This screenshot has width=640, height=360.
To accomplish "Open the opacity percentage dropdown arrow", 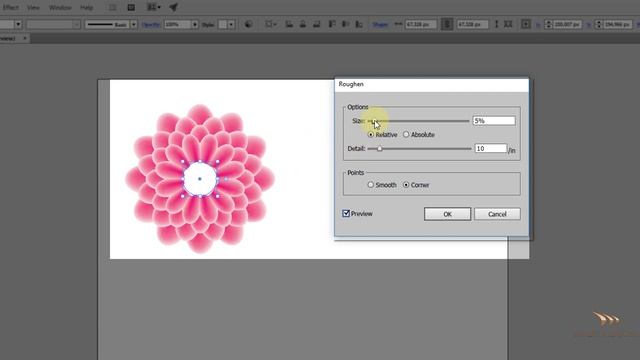I will point(195,24).
